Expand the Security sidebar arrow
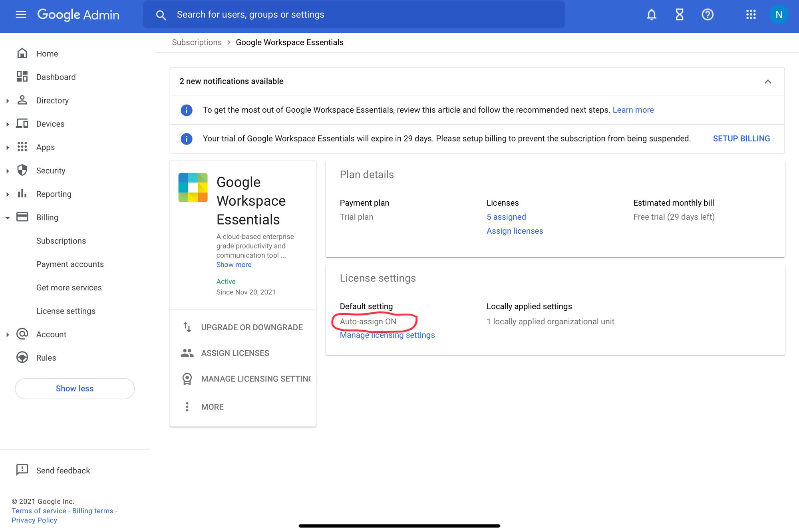The height and width of the screenshot is (532, 799). click(x=8, y=171)
